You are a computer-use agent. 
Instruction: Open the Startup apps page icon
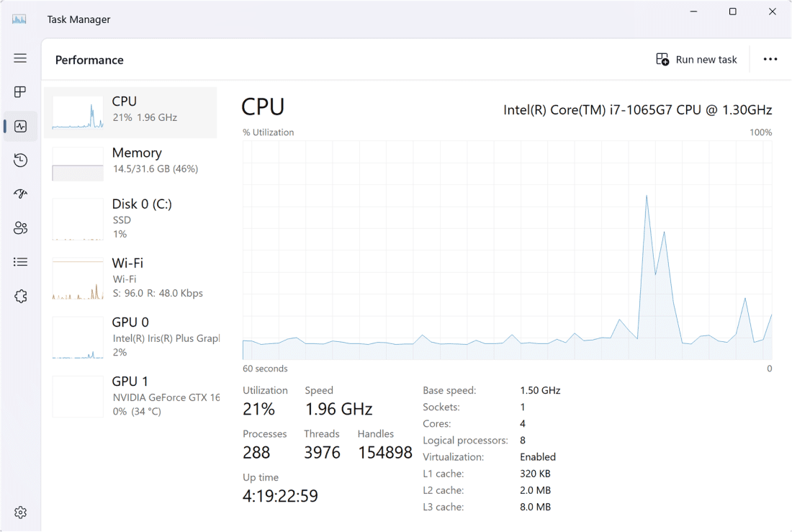20,194
